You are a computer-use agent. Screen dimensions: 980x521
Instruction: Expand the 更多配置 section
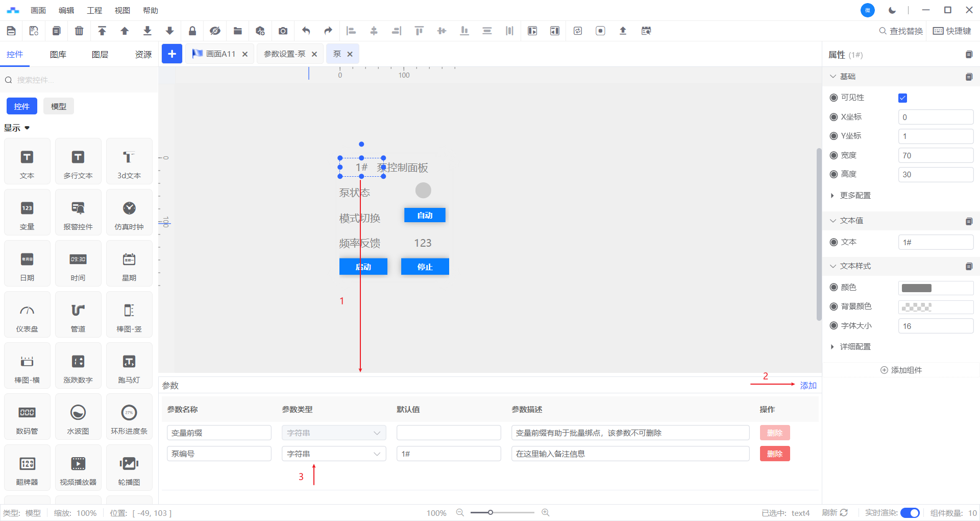tap(855, 196)
